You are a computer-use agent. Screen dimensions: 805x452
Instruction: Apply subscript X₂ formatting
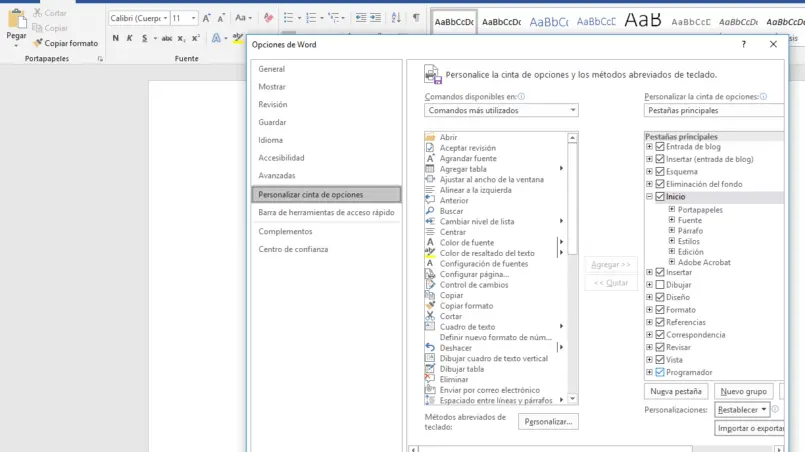[x=181, y=38]
